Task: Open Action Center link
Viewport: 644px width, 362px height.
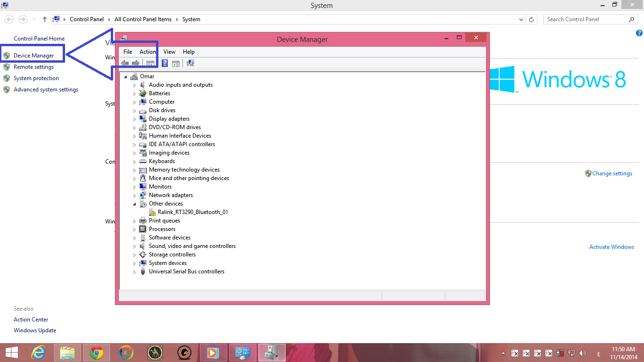Action: tap(31, 320)
